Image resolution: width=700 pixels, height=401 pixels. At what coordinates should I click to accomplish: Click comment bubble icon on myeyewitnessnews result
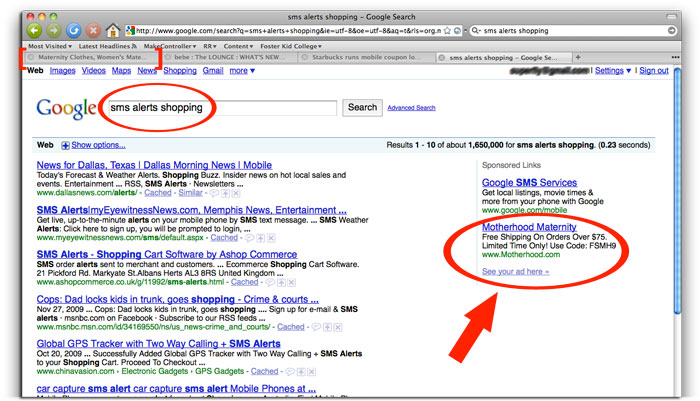[x=250, y=238]
